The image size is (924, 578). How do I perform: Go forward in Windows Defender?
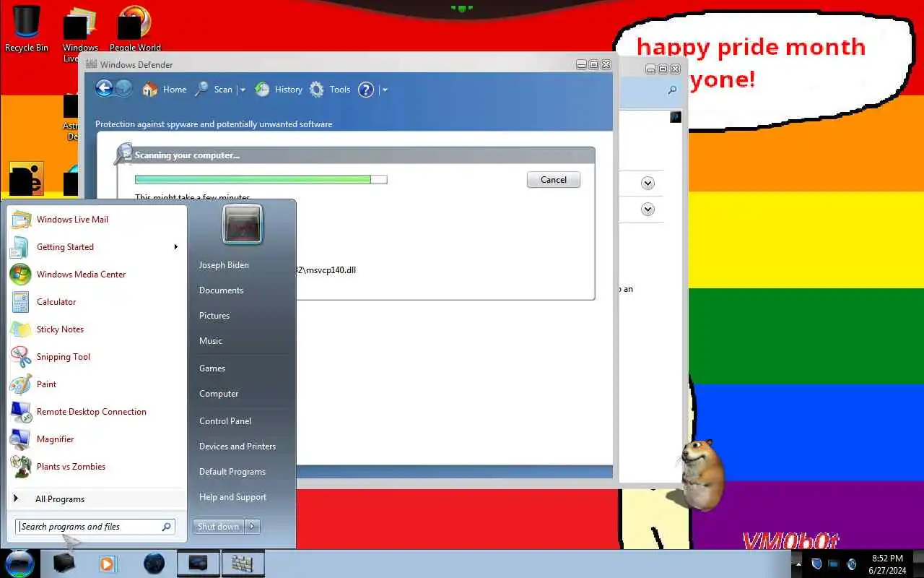[x=124, y=88]
